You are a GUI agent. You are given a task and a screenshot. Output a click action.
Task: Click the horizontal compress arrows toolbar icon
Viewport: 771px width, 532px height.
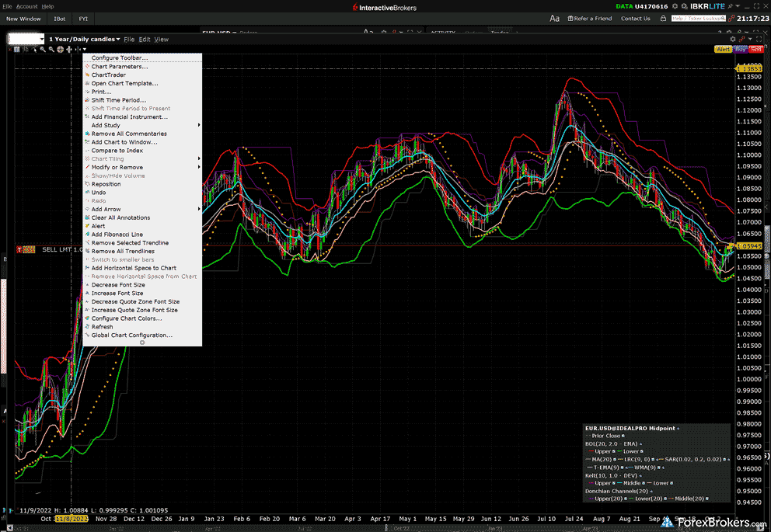[x=78, y=49]
